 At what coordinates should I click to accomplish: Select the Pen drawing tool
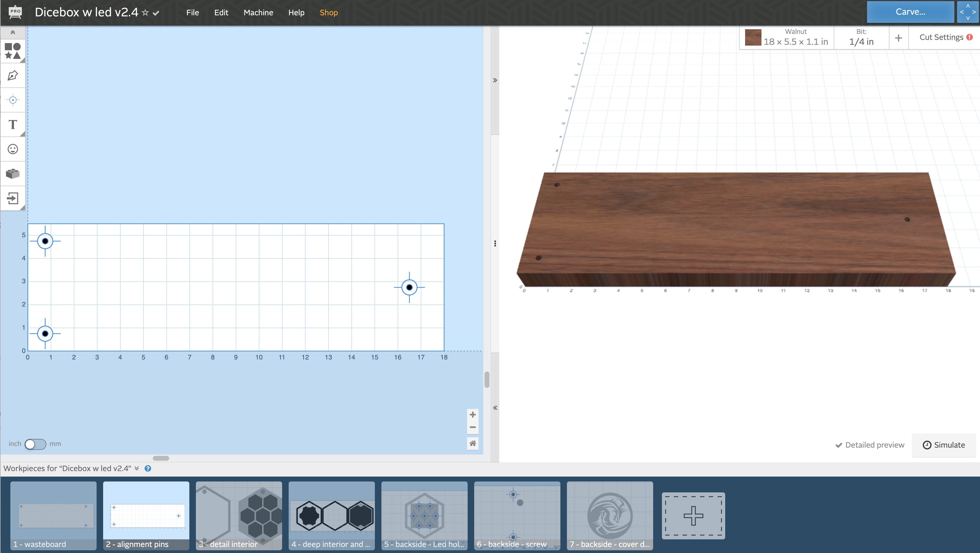point(13,75)
